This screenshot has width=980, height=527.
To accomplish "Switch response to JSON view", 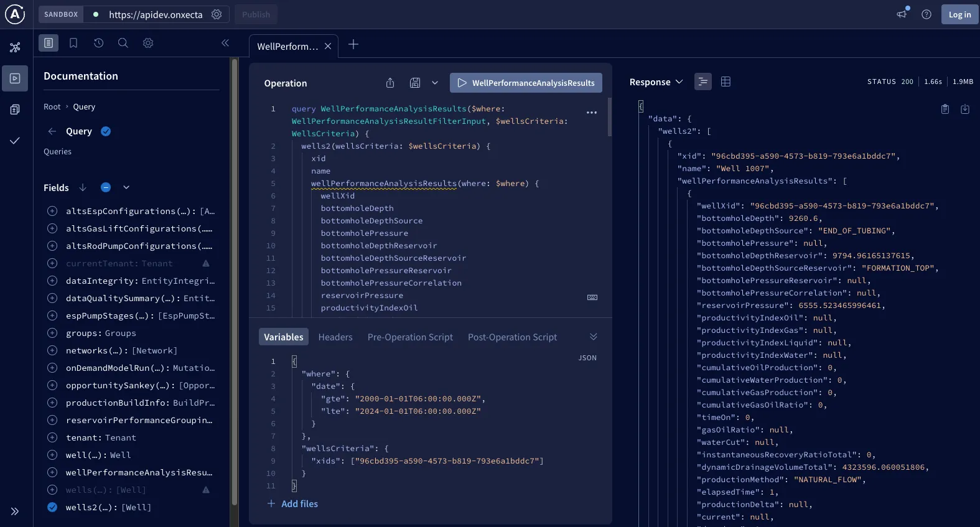I will pos(703,82).
